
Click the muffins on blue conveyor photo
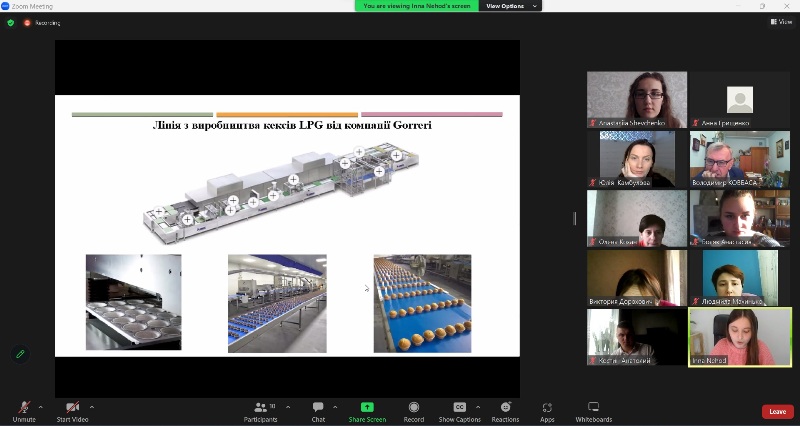(x=422, y=304)
